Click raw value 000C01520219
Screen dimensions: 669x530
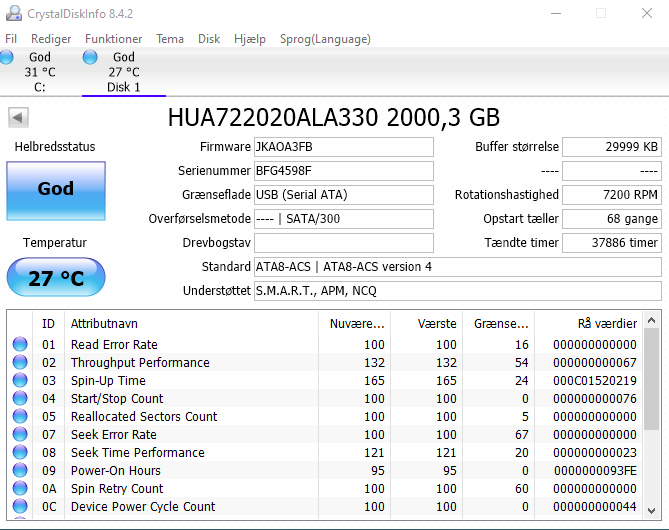click(595, 380)
